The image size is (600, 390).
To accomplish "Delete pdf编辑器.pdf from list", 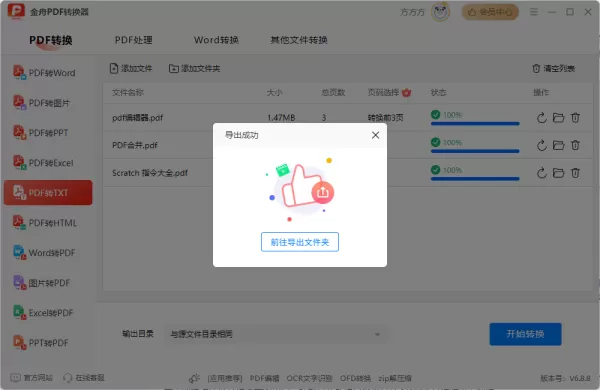I will click(576, 117).
